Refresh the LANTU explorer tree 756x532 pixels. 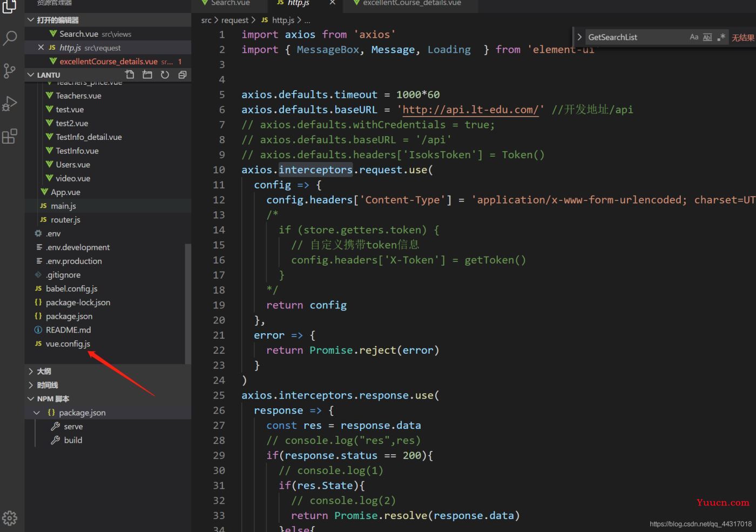tap(165, 75)
